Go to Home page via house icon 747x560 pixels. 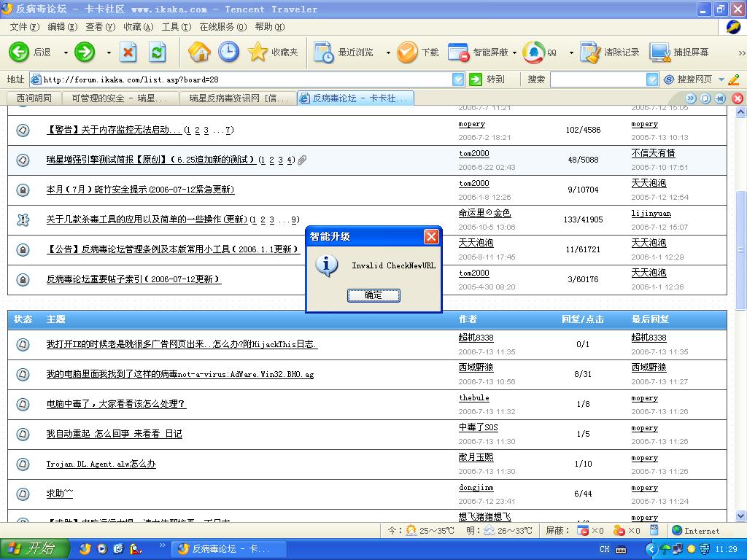coord(199,52)
